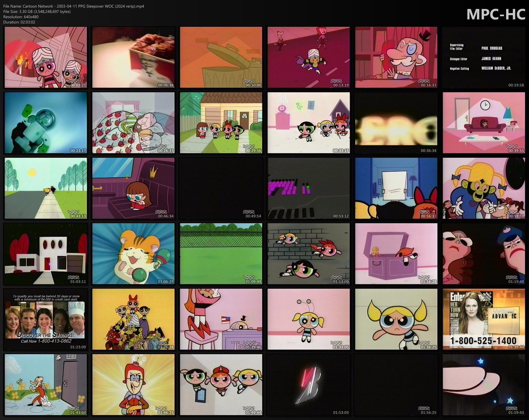Select the magazine ad frame 01:39:44
The height and width of the screenshot is (420, 529).
[484, 319]
